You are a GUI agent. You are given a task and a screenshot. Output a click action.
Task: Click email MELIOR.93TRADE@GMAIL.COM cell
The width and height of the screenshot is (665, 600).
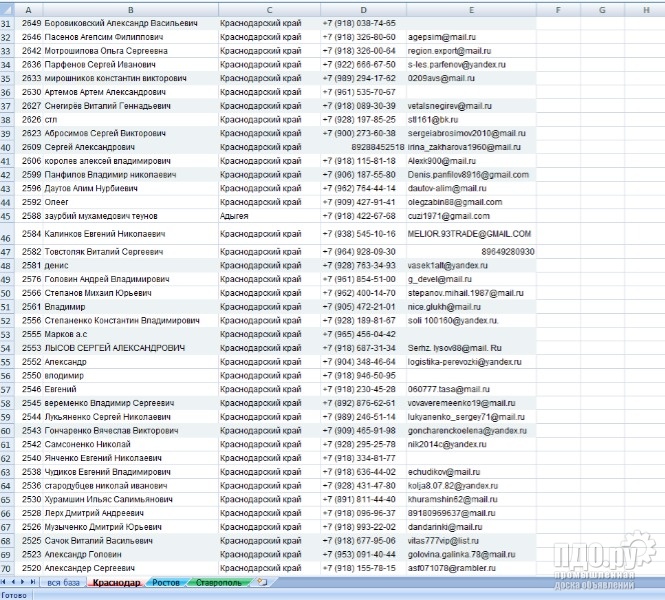[x=468, y=233]
